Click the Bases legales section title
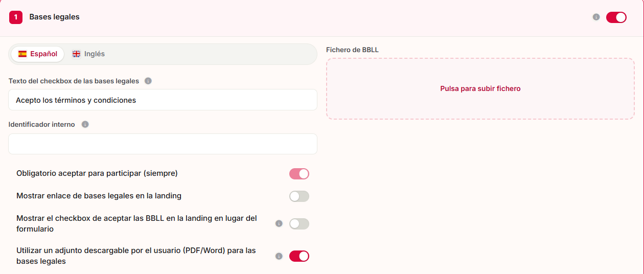Screen dimensions: 644x274 pos(55,17)
